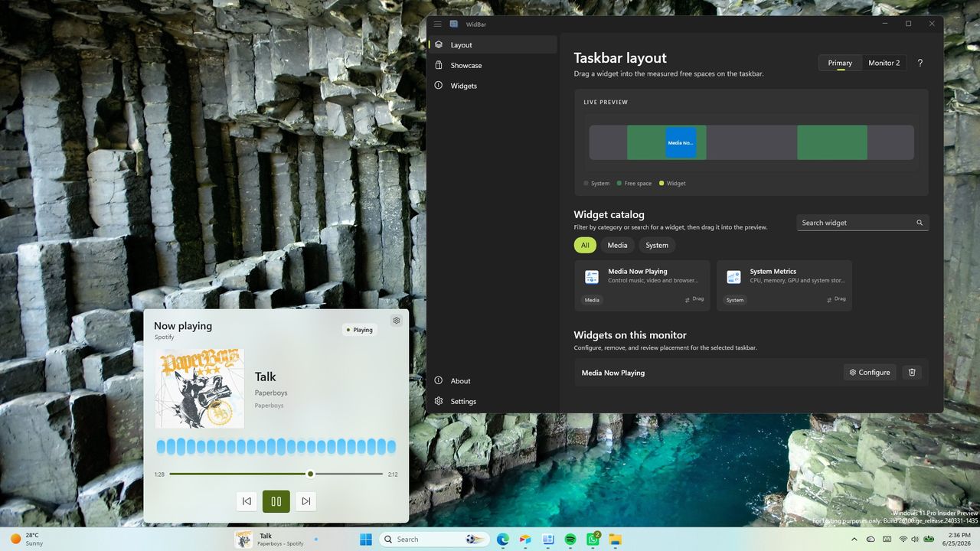Image resolution: width=980 pixels, height=551 pixels.
Task: Select the System Metrics catalog card
Action: pyautogui.click(x=784, y=285)
